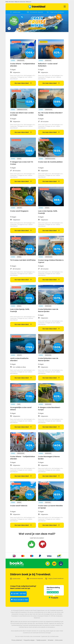Click the bookit. logo in green bar

tap(17, 563)
